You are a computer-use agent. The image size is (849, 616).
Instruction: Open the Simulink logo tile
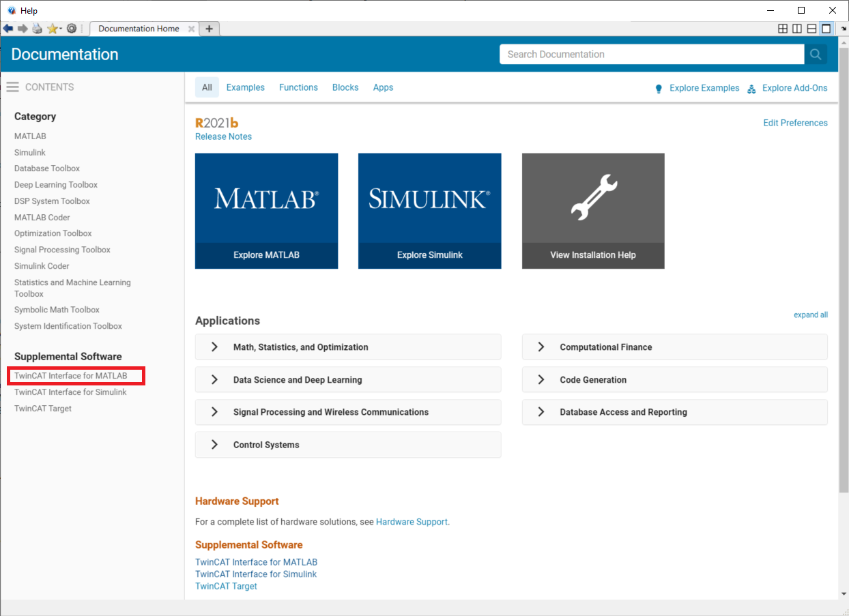coord(429,198)
